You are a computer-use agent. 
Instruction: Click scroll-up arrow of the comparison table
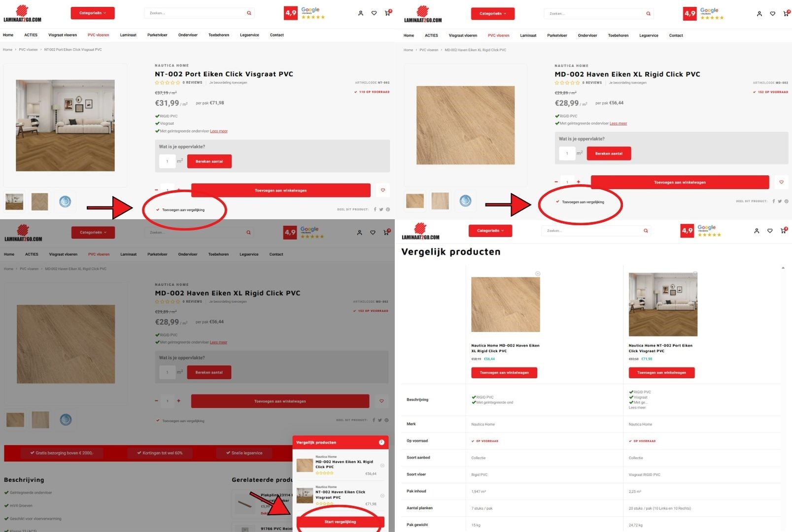pyautogui.click(x=783, y=268)
